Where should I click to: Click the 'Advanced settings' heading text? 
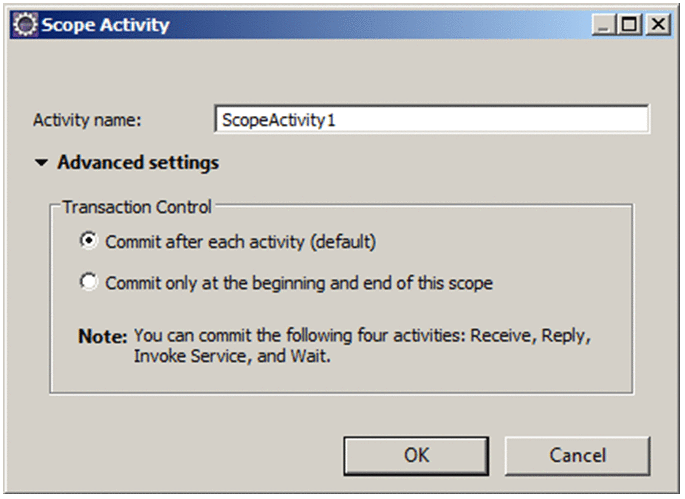pyautogui.click(x=138, y=162)
